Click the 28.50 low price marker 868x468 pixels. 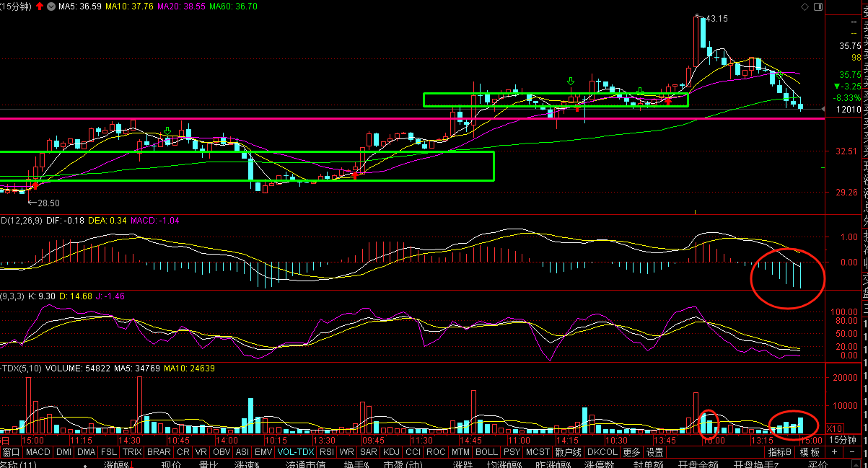click(48, 203)
